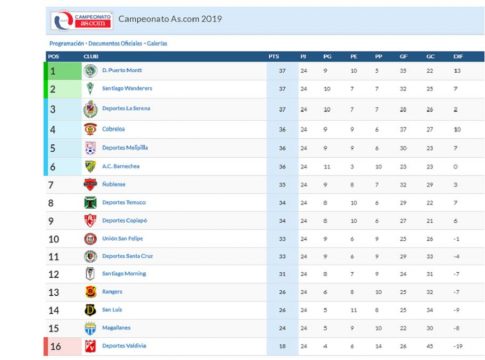
Task: Click the Magallanes club crest
Action: [90, 328]
